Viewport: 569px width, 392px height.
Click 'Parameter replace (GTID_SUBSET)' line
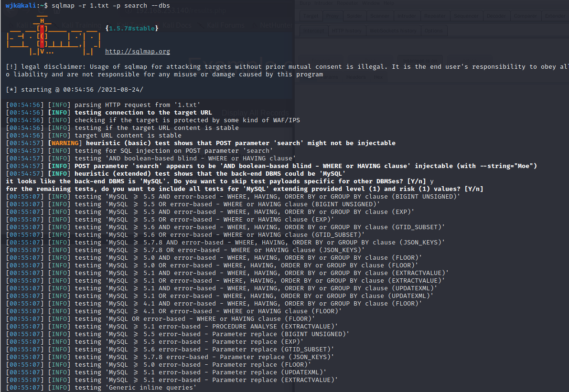(170, 349)
